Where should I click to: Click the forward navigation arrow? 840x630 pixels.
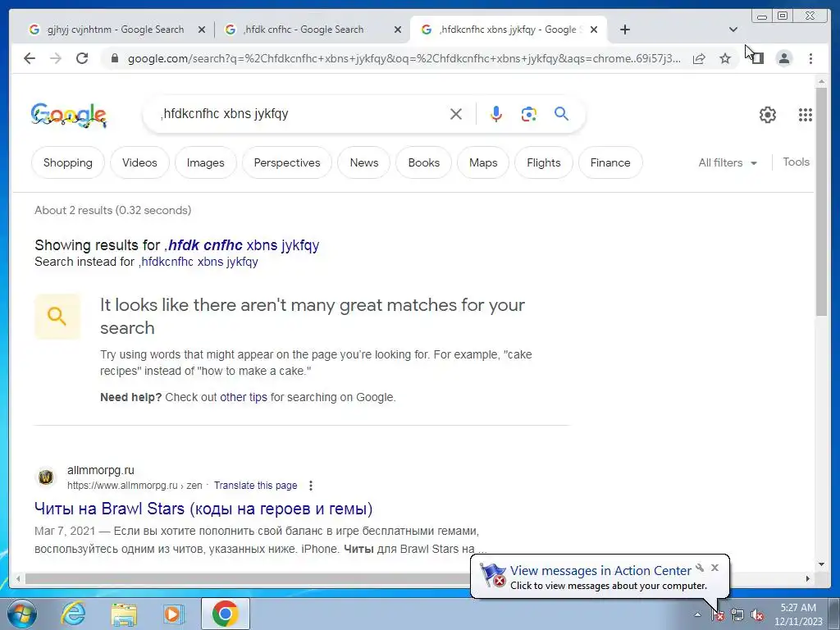(56, 58)
